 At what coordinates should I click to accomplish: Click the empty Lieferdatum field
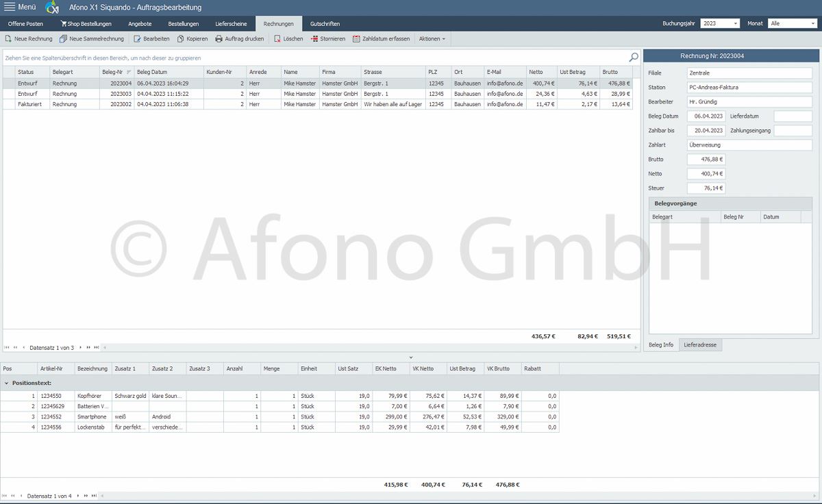pyautogui.click(x=793, y=116)
